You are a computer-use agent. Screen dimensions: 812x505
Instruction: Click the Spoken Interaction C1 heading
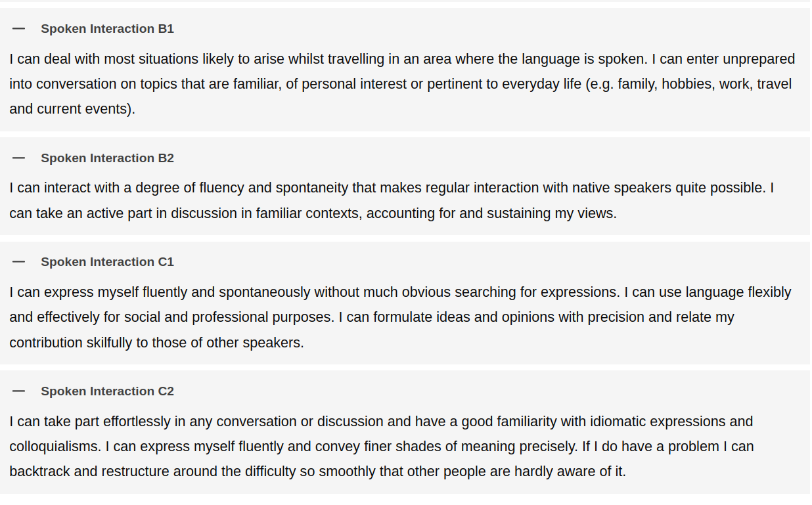pyautogui.click(x=107, y=262)
